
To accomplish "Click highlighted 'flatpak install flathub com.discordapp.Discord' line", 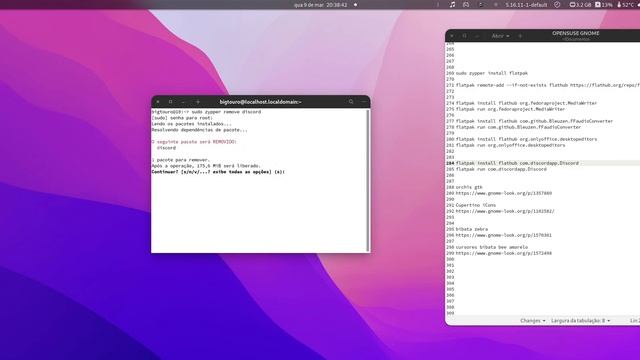I will click(x=517, y=163).
